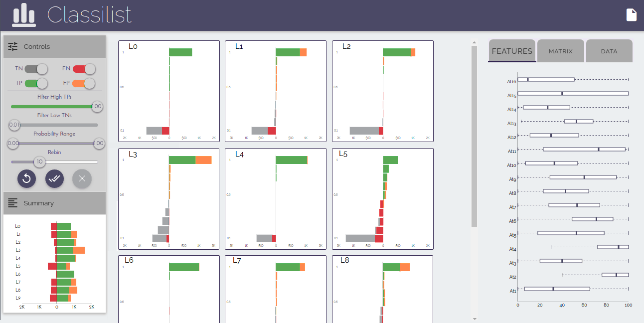Click the At8 feature label
The image size is (644, 323).
pyautogui.click(x=513, y=193)
